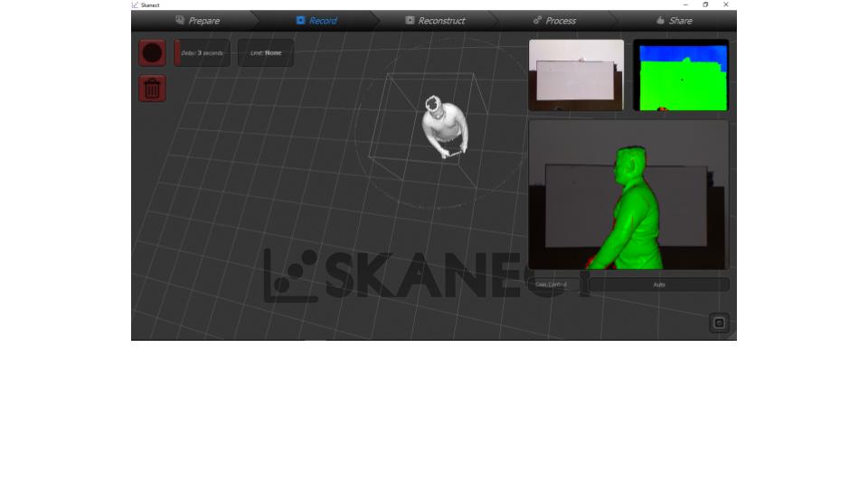Click the large green scan preview
This screenshot has height=488, width=868.
628,195
